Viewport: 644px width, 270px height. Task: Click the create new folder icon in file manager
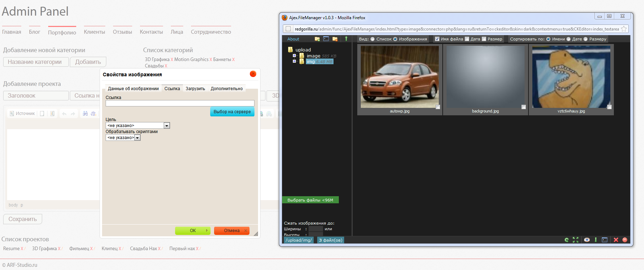click(317, 39)
